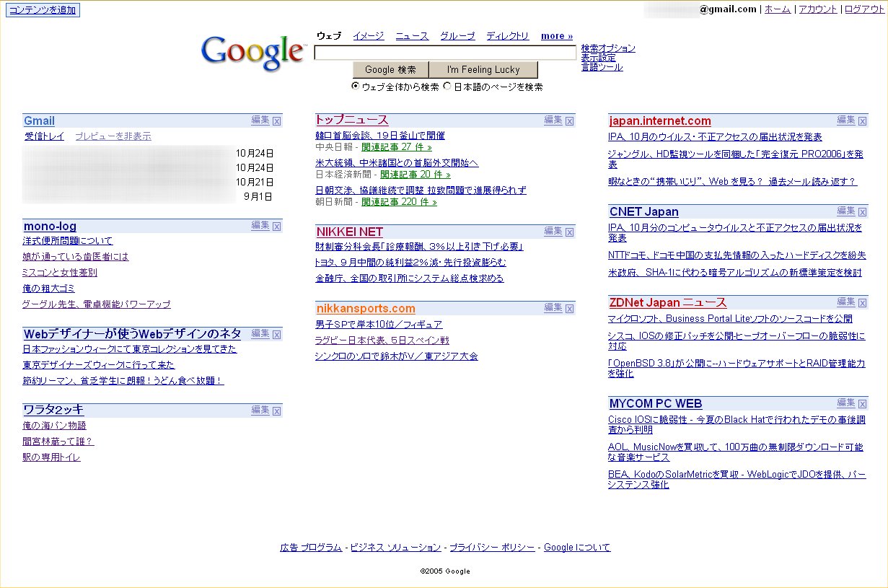Select the ウェブ search tab
The image size is (888, 588).
point(329,36)
